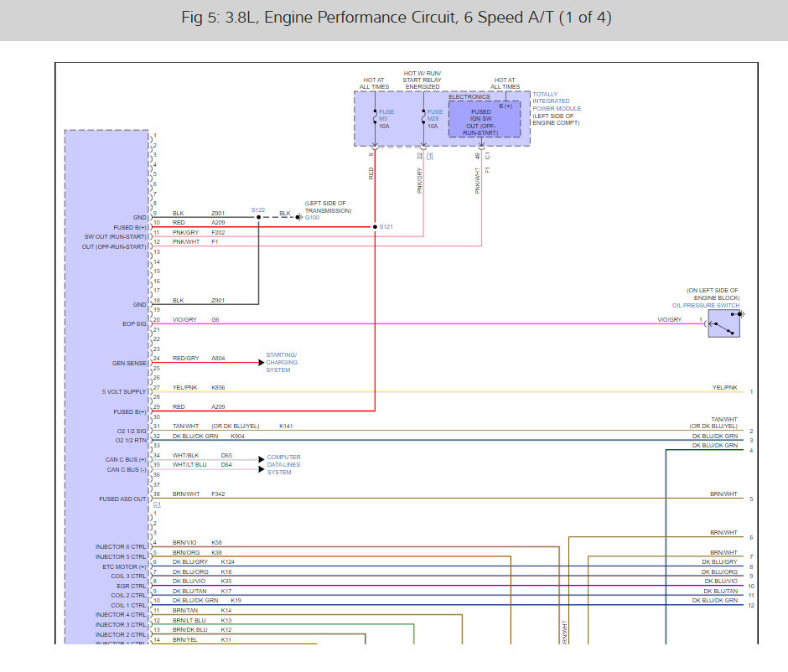Click the ETC MOTOR (+) pin label
This screenshot has height=672, width=788.
[124, 567]
